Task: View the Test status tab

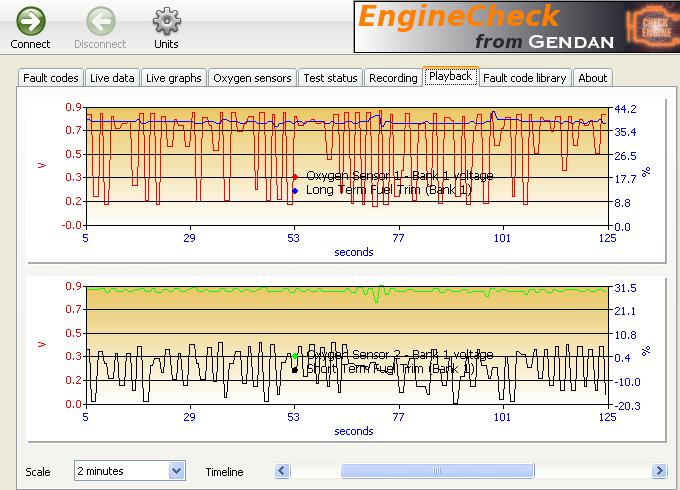Action: click(330, 78)
